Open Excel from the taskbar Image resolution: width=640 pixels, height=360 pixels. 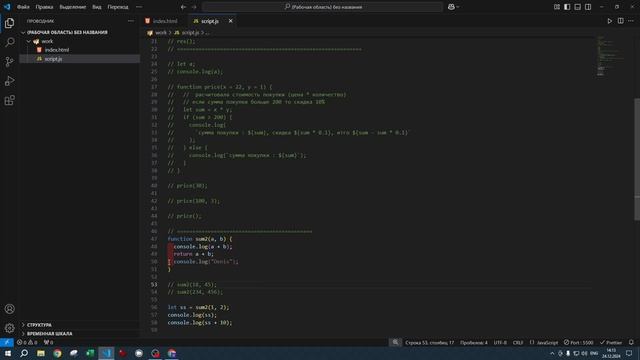[x=90, y=353]
